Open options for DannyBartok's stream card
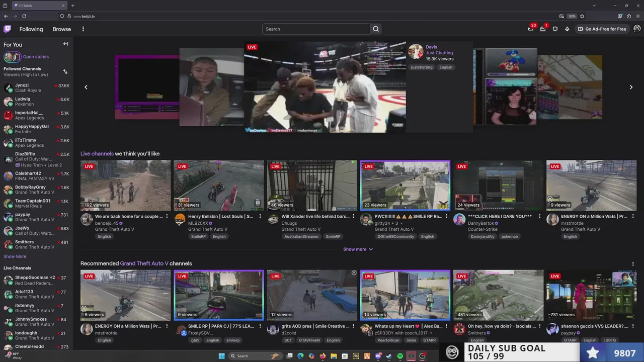644x362 pixels. click(539, 216)
